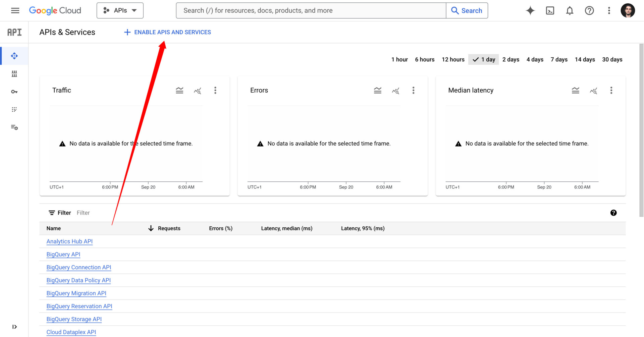Explore Errors chart data in Metrics Explorer
Viewport: 644px width, 337px height.
click(x=395, y=91)
